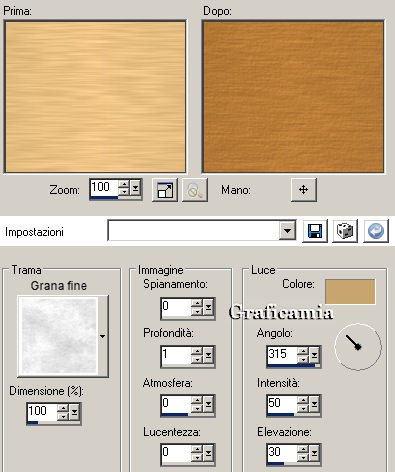Open the Impostazioni presets dropdown
Image resolution: width=395 pixels, height=472 pixels.
pyautogui.click(x=287, y=230)
